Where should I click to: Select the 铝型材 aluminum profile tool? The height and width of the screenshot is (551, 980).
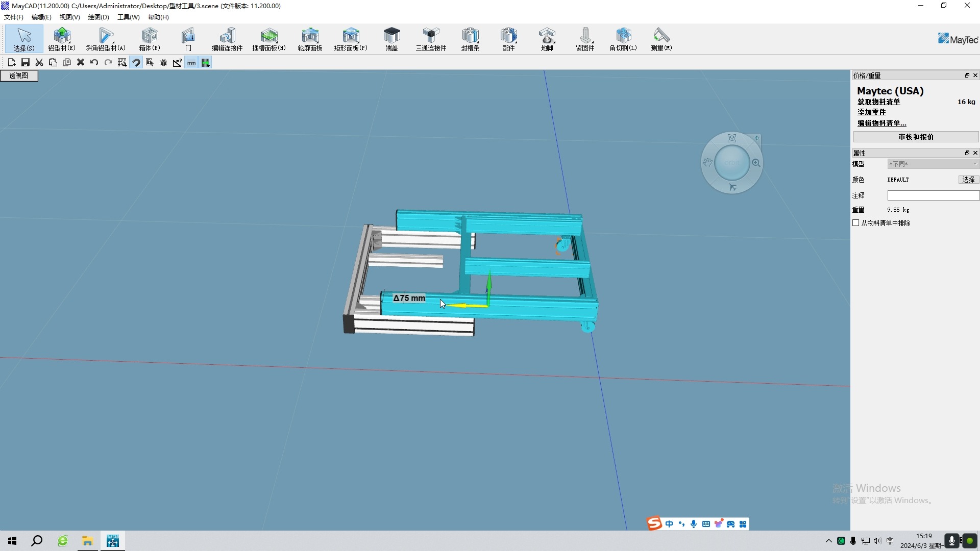coord(62,39)
